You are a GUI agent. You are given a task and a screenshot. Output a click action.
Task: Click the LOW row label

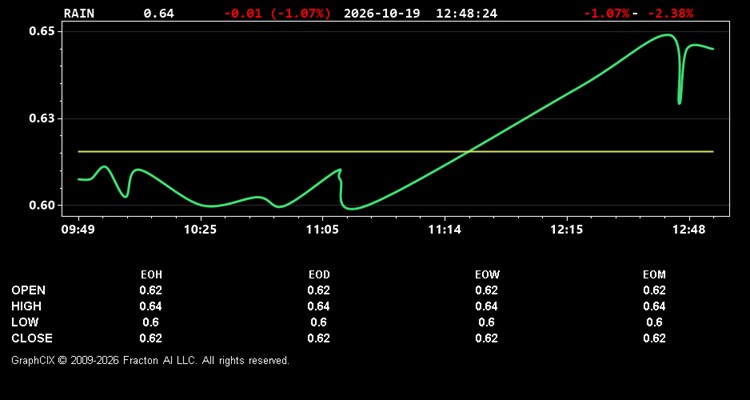25,322
